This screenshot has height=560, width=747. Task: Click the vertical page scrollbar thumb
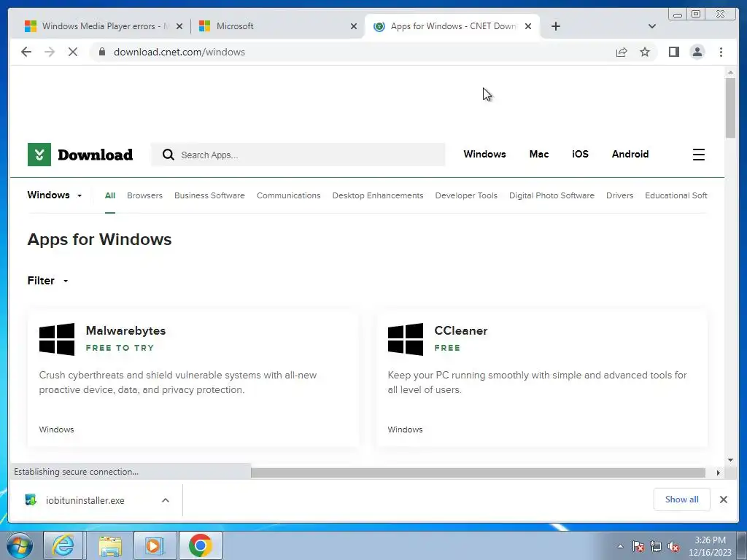pyautogui.click(x=730, y=108)
